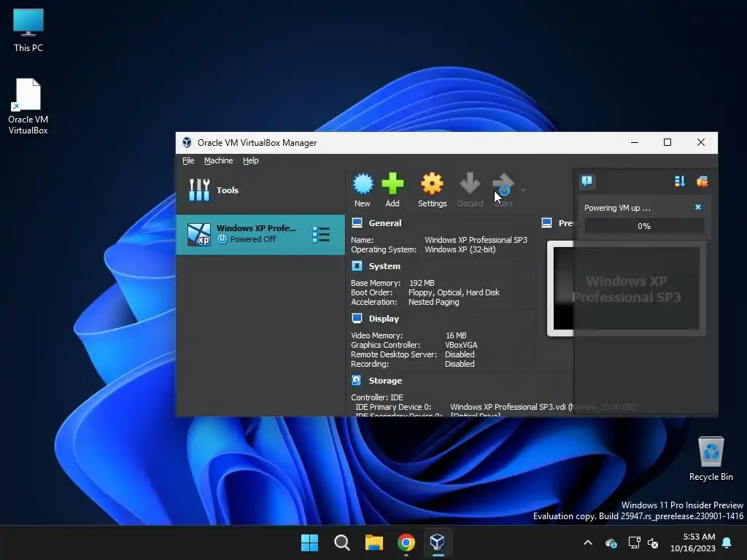
Task: Click the 192 MB base memory value
Action: (x=422, y=283)
